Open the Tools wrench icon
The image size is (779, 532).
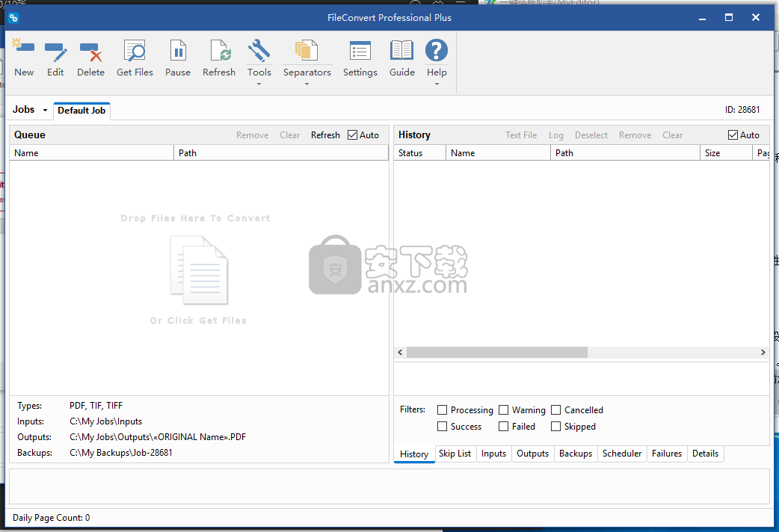pos(259,51)
